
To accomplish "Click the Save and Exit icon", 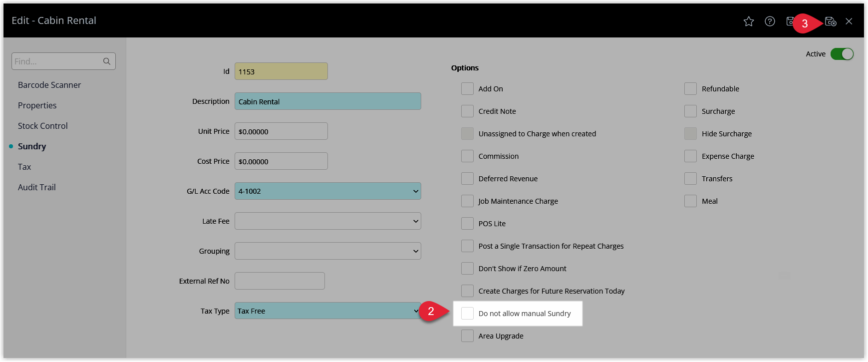I will tap(831, 21).
